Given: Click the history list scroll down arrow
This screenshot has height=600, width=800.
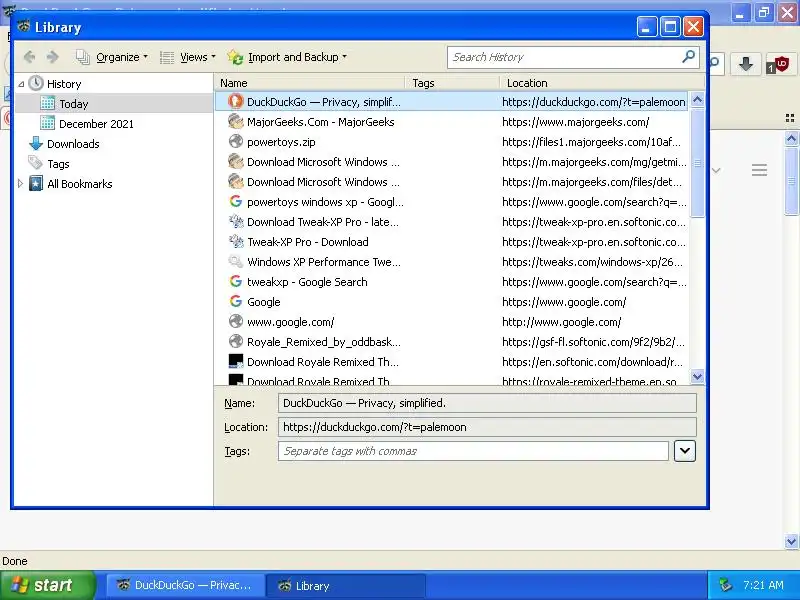Looking at the screenshot, I should pyautogui.click(x=697, y=377).
